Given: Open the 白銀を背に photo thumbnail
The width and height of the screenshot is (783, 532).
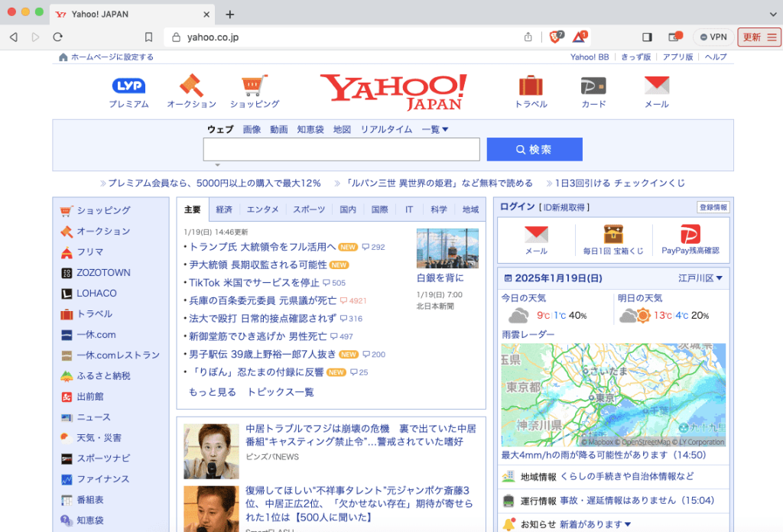Looking at the screenshot, I should click(x=447, y=248).
